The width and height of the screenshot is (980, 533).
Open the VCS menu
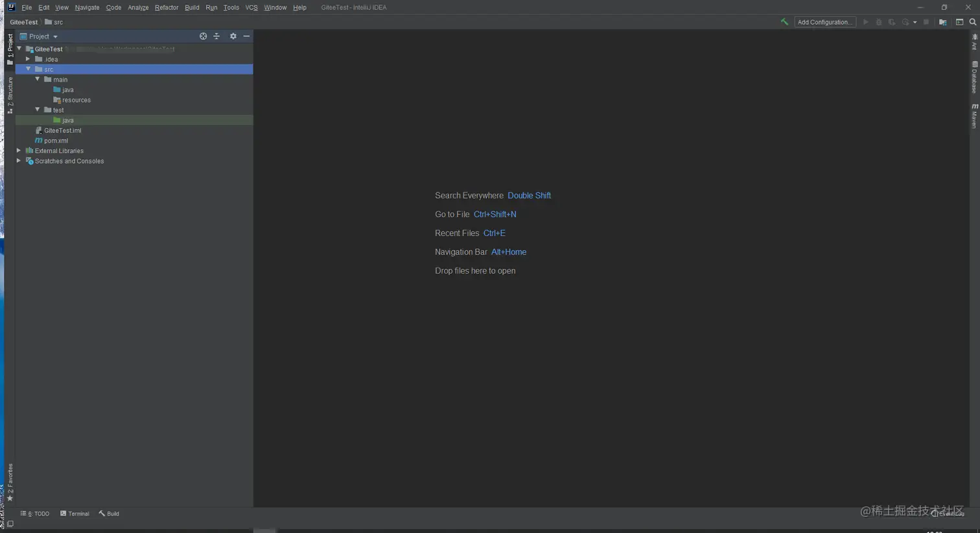coord(251,8)
